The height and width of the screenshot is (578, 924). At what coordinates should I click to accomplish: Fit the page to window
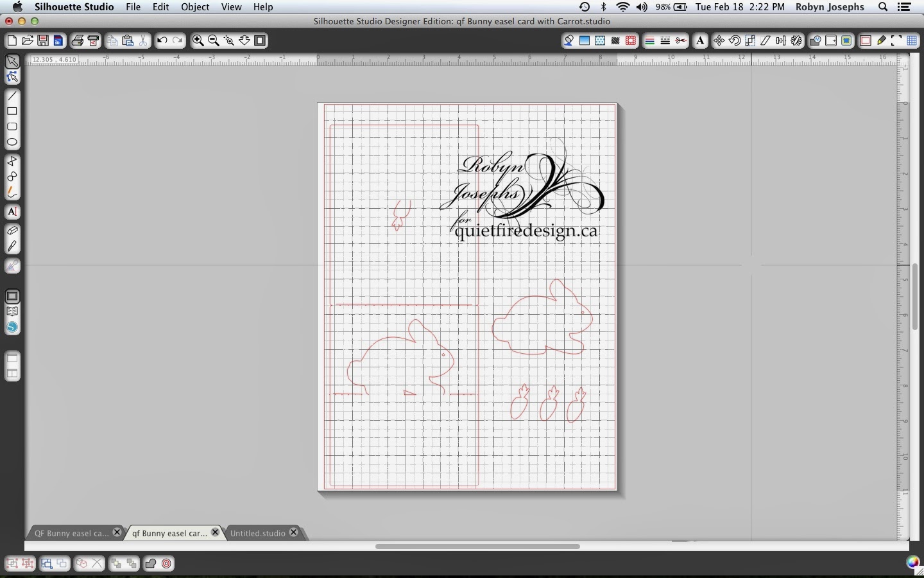coord(260,40)
